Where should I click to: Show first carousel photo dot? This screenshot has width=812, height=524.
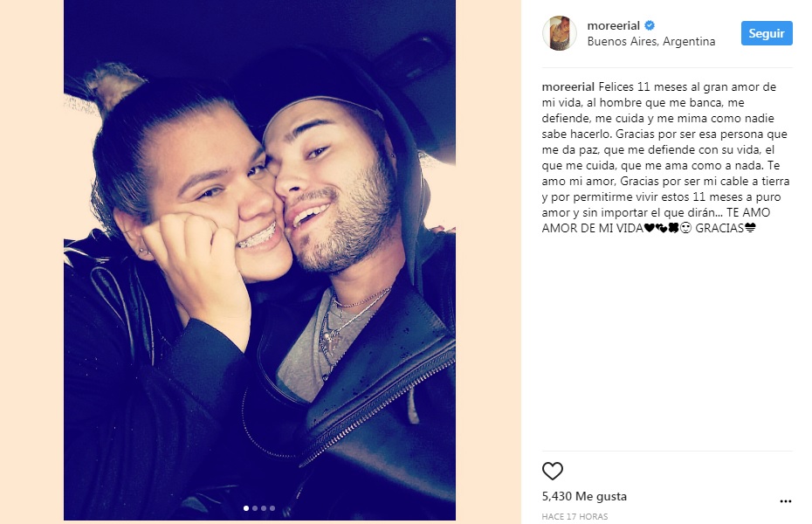click(x=246, y=508)
